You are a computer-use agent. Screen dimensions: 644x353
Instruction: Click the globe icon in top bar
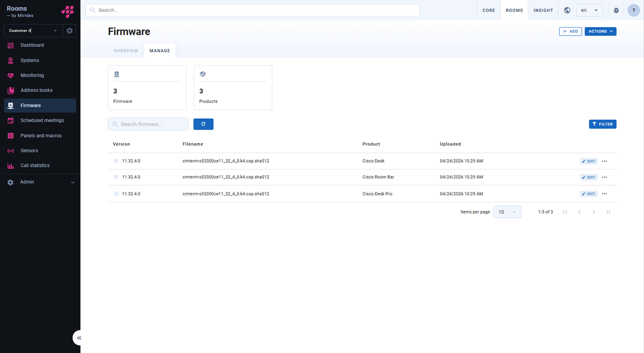(567, 10)
